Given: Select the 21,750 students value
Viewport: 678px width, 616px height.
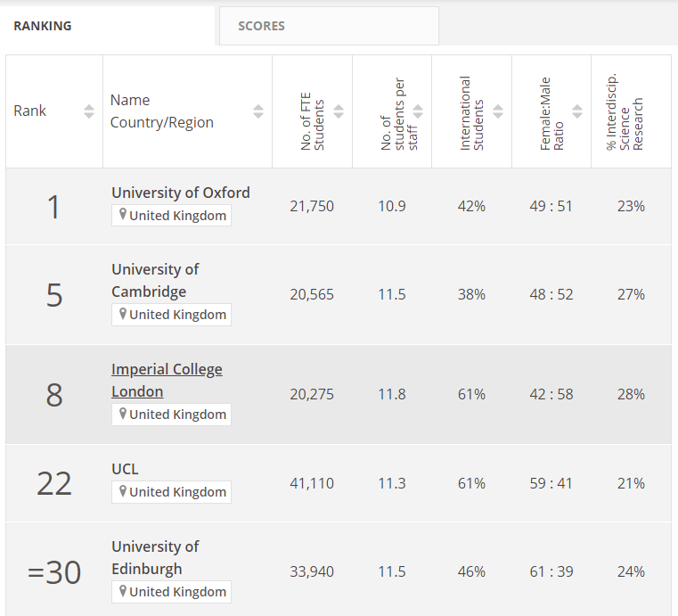Looking at the screenshot, I should [x=312, y=206].
